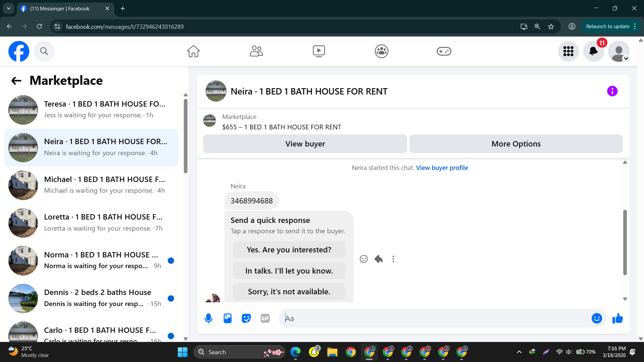The width and height of the screenshot is (644, 362).
Task: Open View buyer profile link
Action: click(442, 168)
